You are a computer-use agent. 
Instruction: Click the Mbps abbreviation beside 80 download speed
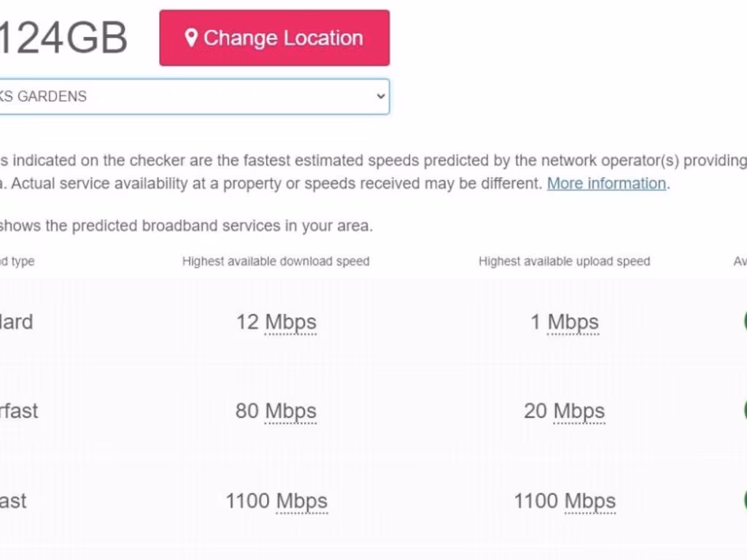(290, 411)
